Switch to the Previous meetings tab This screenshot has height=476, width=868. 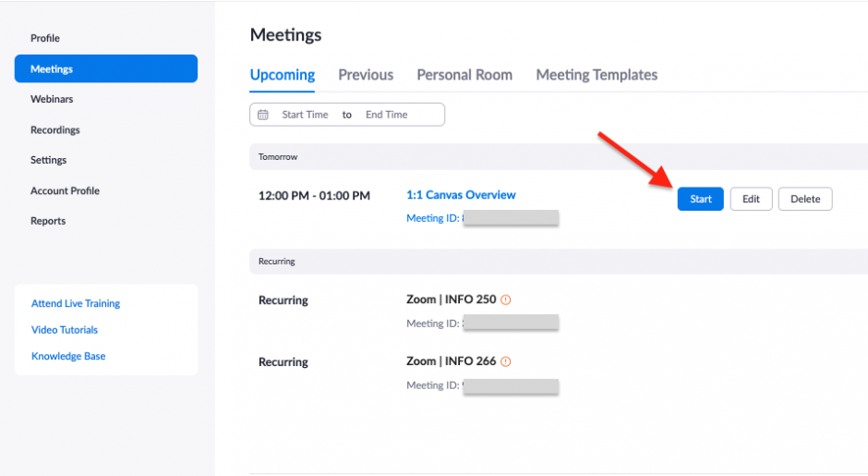pos(366,75)
